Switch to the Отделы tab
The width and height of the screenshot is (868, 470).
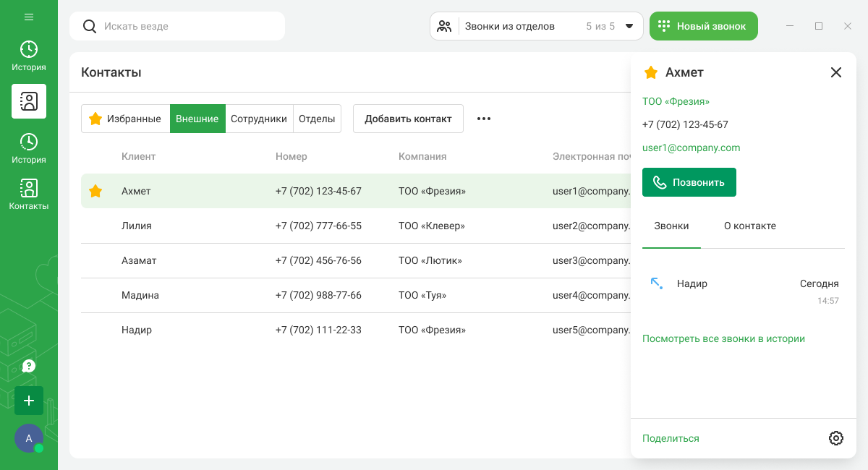317,119
